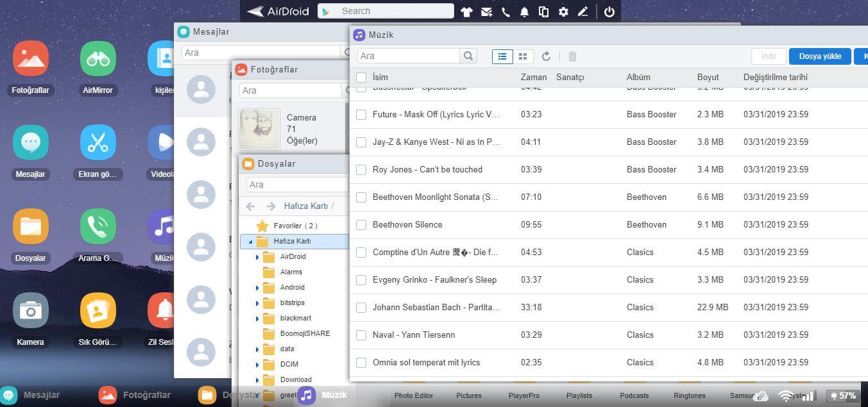Open the theme (t-shirt) icon in the AirDroid top bar
This screenshot has height=407, width=868.
pyautogui.click(x=466, y=12)
